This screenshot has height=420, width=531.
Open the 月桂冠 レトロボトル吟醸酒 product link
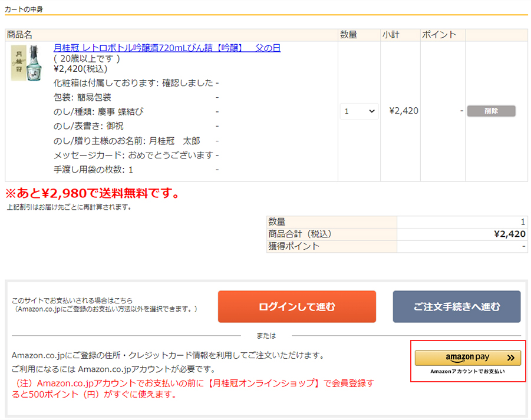[167, 48]
